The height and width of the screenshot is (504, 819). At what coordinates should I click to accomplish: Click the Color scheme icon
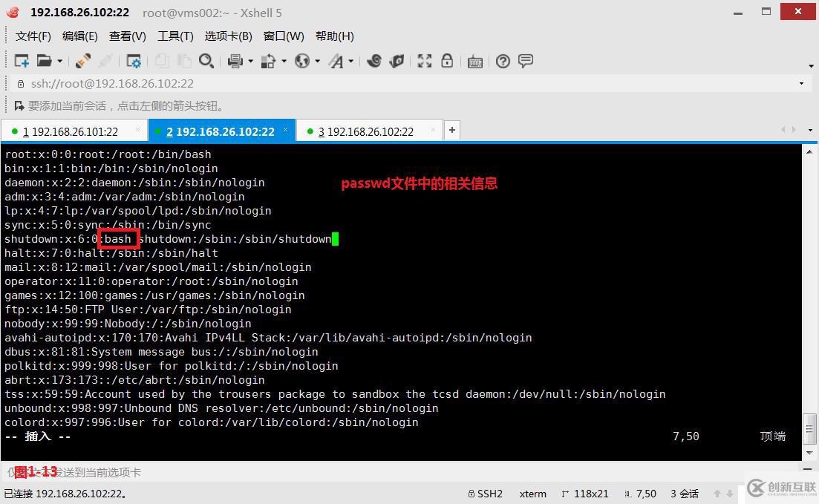pos(269,61)
